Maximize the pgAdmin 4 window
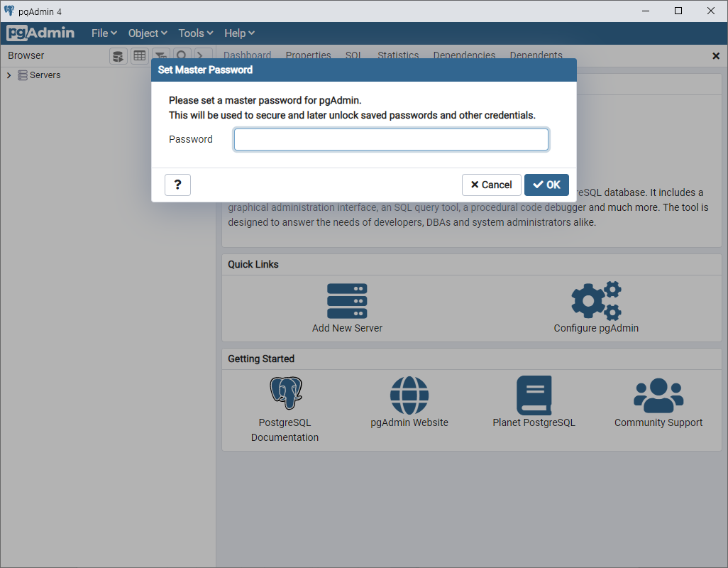The image size is (728, 568). (678, 11)
